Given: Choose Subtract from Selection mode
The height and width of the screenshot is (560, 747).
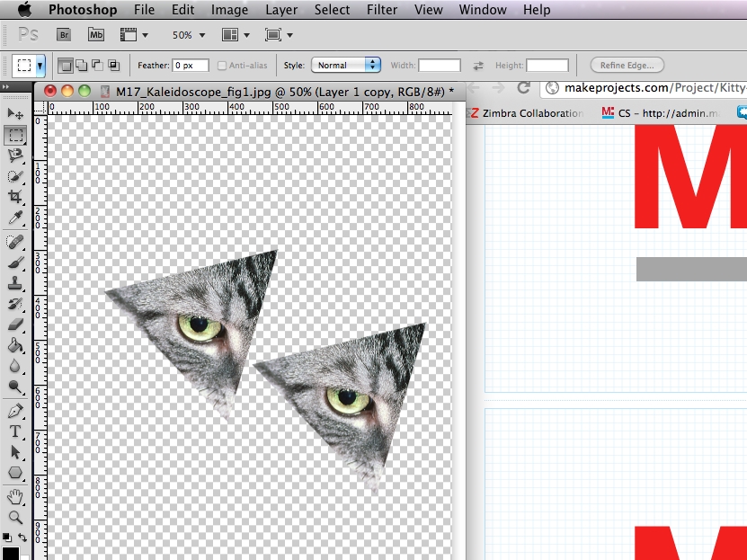Looking at the screenshot, I should coord(97,66).
